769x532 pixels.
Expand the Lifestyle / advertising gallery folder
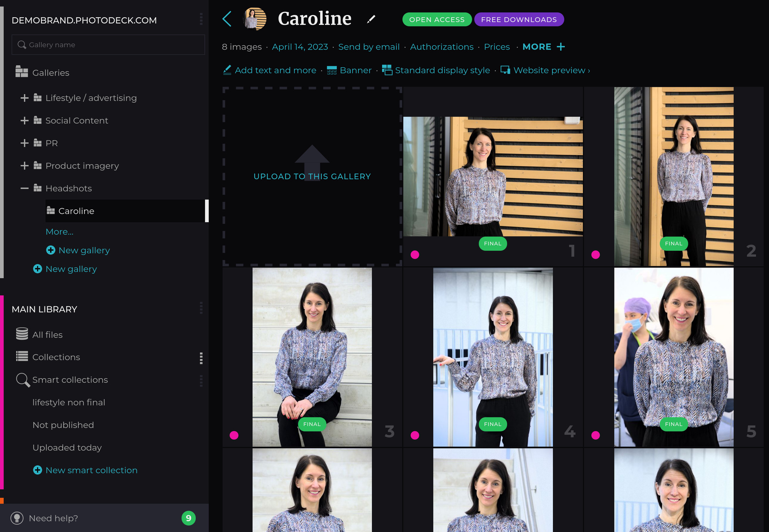(x=25, y=98)
